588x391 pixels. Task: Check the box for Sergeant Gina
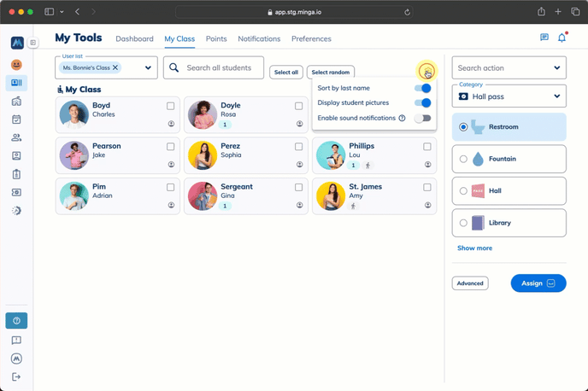pos(299,187)
